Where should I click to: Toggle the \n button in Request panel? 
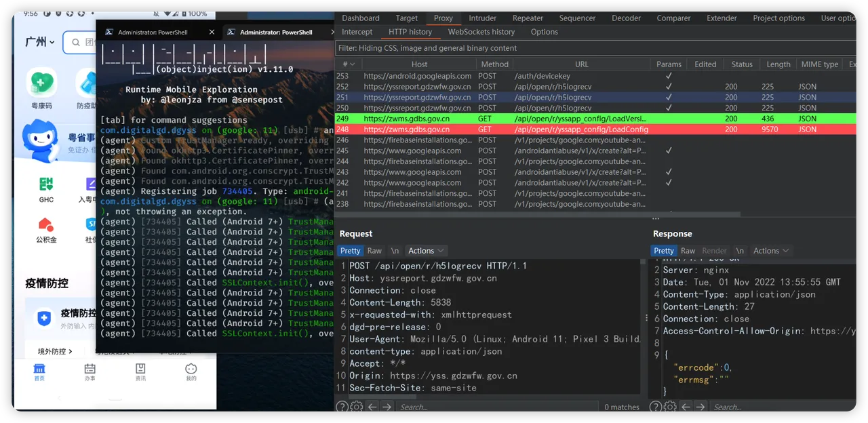click(x=395, y=251)
